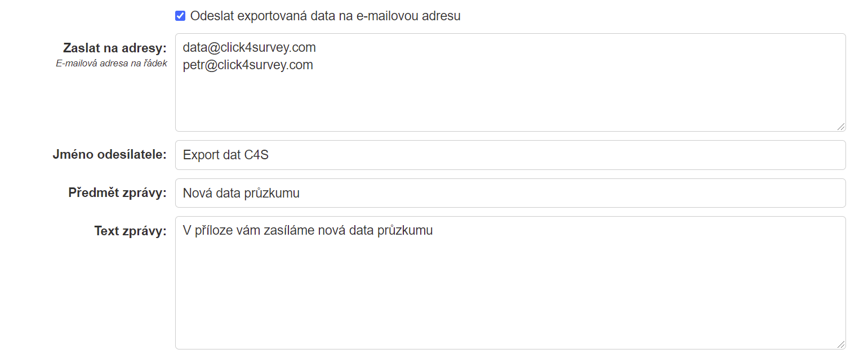Image resolution: width=868 pixels, height=363 pixels.
Task: Click the resize handle of the addresses textarea
Action: point(841,127)
